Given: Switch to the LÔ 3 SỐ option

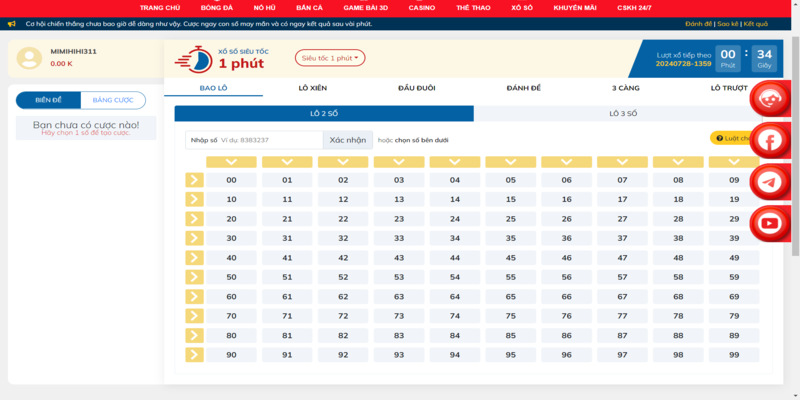Looking at the screenshot, I should pyautogui.click(x=623, y=114).
